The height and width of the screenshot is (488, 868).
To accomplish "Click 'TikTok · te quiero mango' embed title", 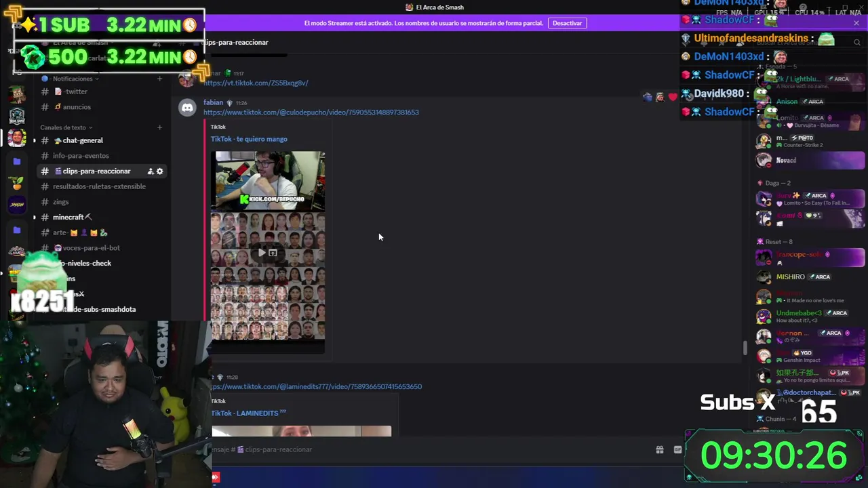I will point(249,139).
